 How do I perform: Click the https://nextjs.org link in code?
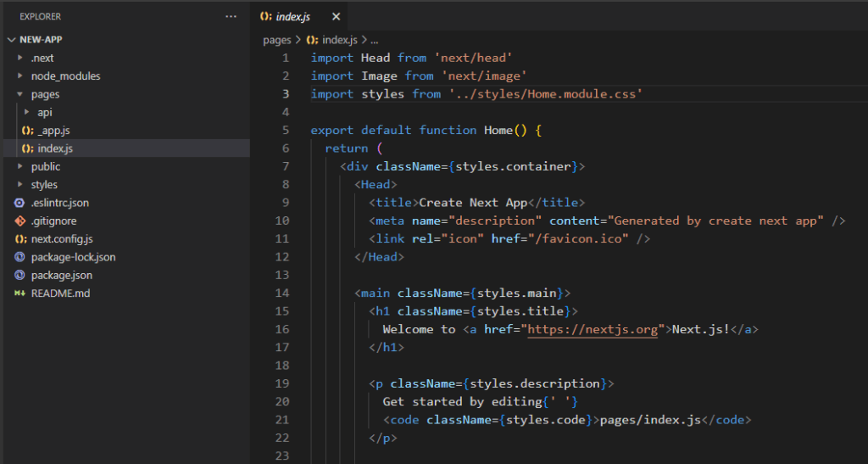click(593, 329)
